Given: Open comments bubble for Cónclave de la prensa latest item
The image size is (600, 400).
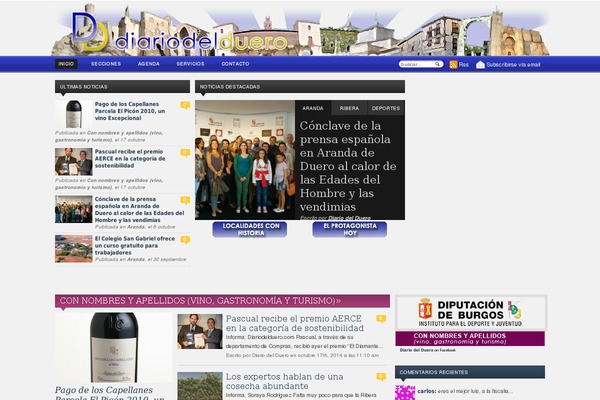Looking at the screenshot, I should 185,200.
